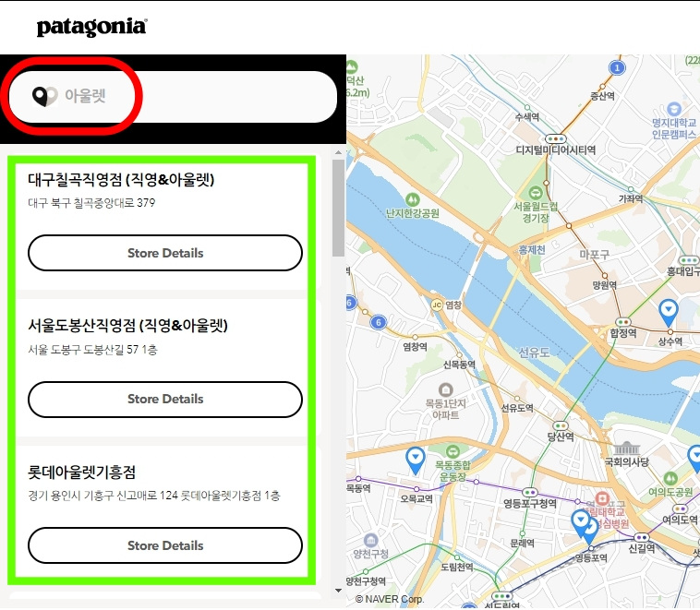This screenshot has width=700, height=610.
Task: Click the 신목동역 station label
Action: pyautogui.click(x=459, y=365)
